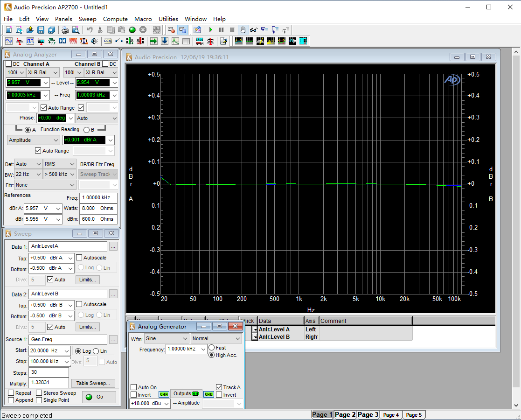Select the Fast frequency radio button
Viewport: 521px width, 420px height.
click(212, 348)
